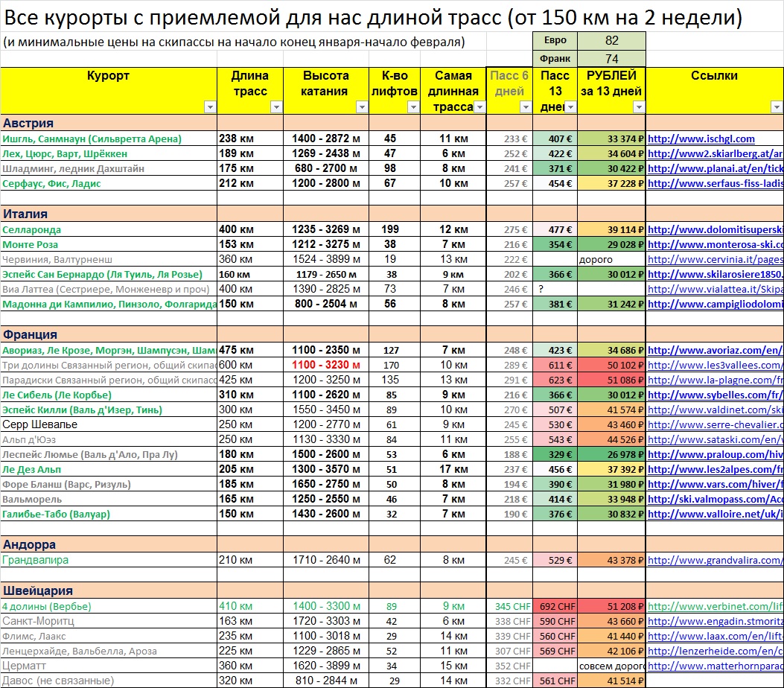Select the 692 CHF pass price cell
The image size is (784, 688).
click(555, 607)
